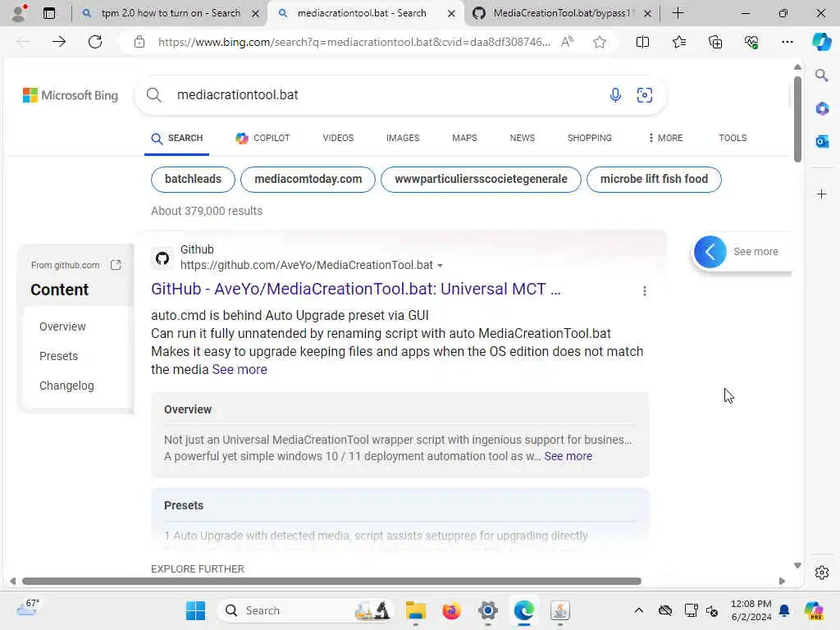
Task: Open sidebar settings gear
Action: pos(822,573)
